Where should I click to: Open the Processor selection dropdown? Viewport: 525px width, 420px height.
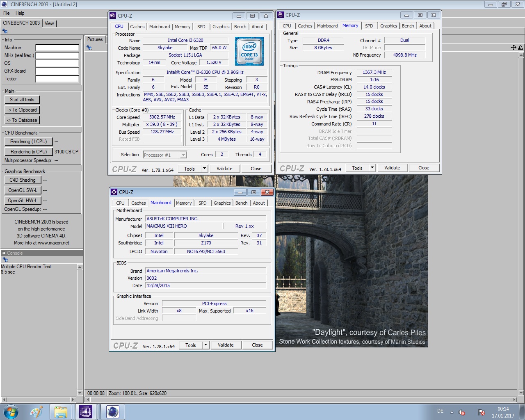point(183,155)
